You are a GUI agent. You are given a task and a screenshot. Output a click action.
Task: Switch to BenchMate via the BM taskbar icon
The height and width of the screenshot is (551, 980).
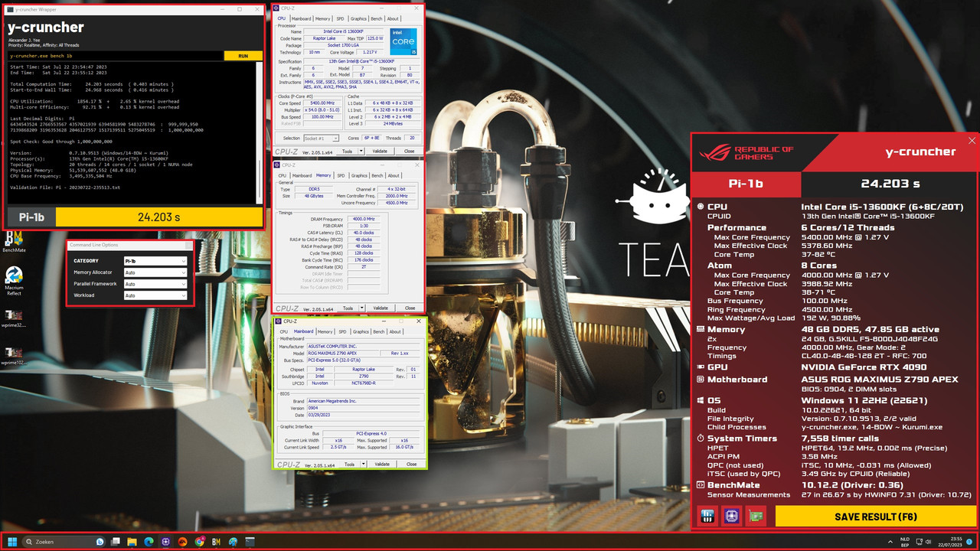(x=217, y=542)
